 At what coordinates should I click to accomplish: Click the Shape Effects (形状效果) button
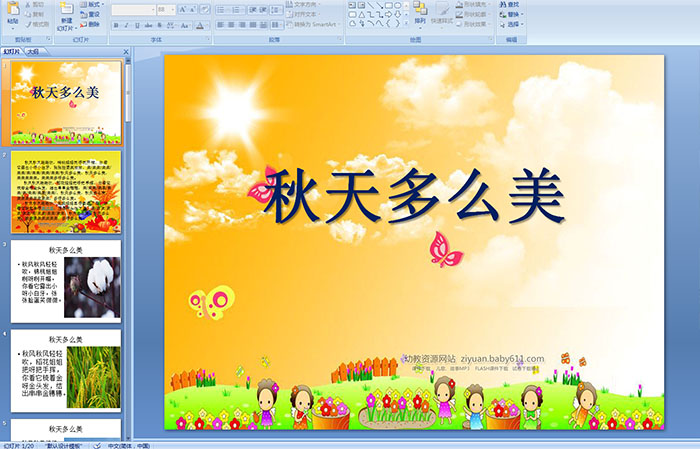tap(472, 24)
